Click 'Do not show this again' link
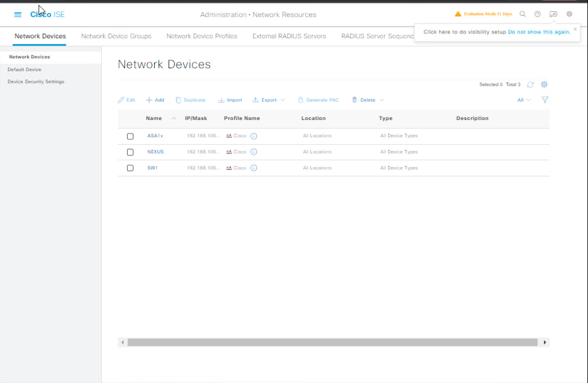Image resolution: width=588 pixels, height=383 pixels. point(539,32)
